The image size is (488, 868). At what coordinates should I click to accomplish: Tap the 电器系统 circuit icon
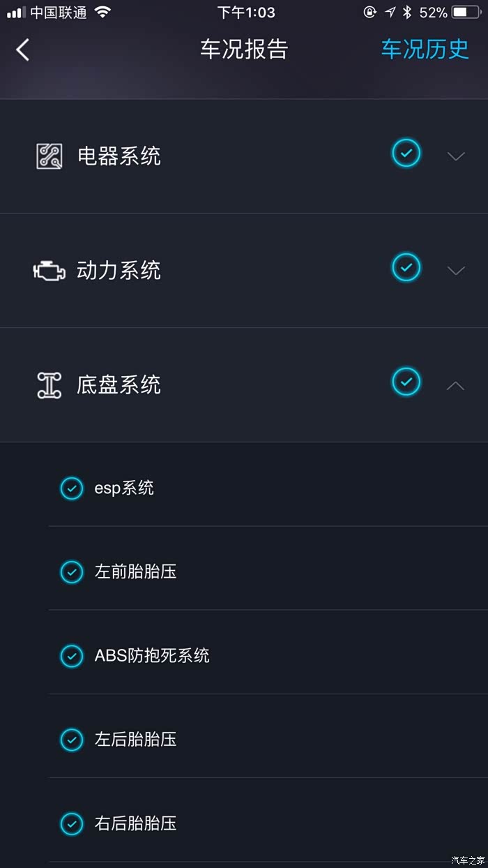tap(49, 156)
